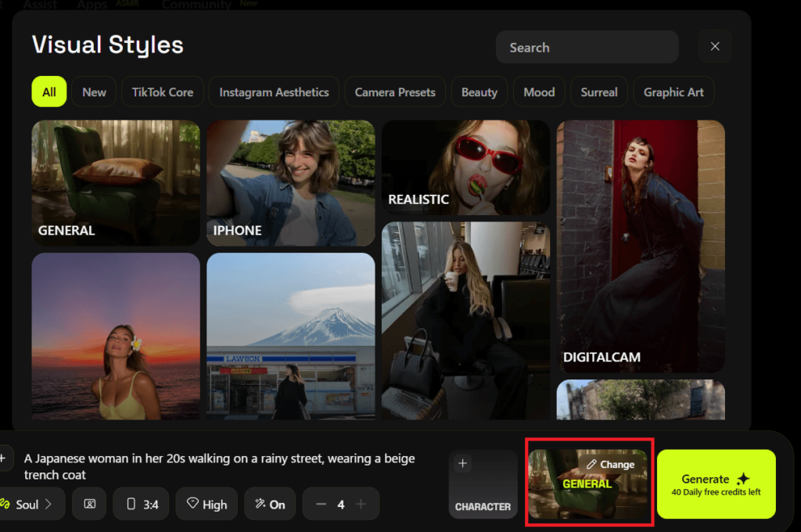Open the 3:4 aspect ratio selector
The height and width of the screenshot is (532, 801).
pyautogui.click(x=142, y=505)
